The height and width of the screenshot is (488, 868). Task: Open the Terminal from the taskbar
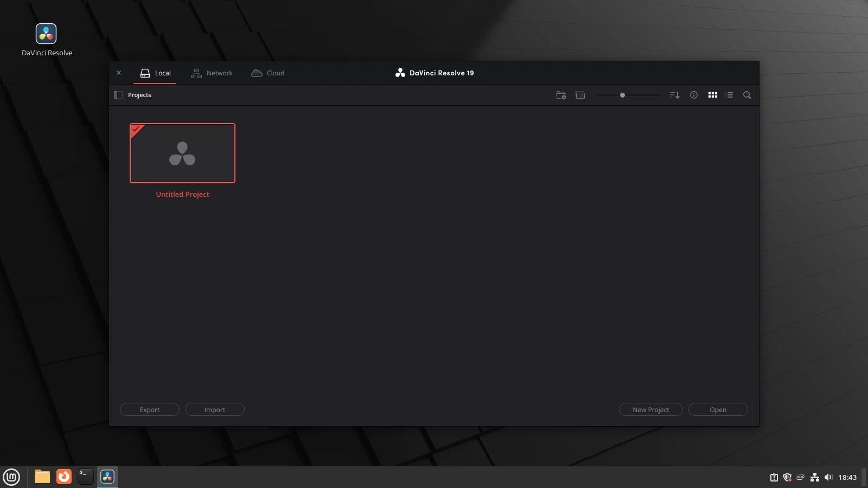pos(85,477)
